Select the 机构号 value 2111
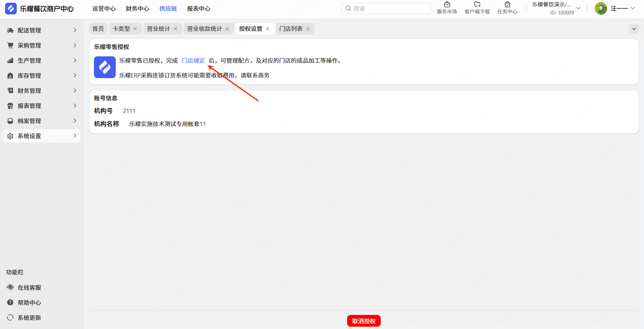Viewport: 644px width, 329px height. point(129,111)
